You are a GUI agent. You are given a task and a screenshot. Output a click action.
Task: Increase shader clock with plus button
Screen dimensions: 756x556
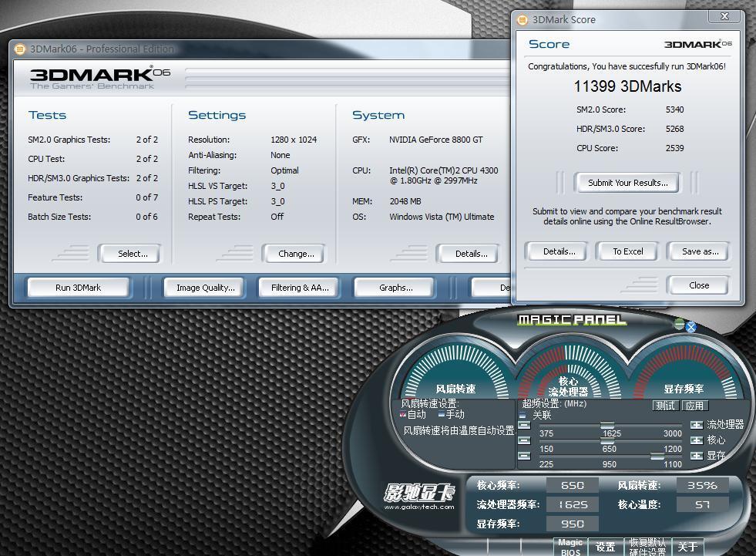point(697,425)
